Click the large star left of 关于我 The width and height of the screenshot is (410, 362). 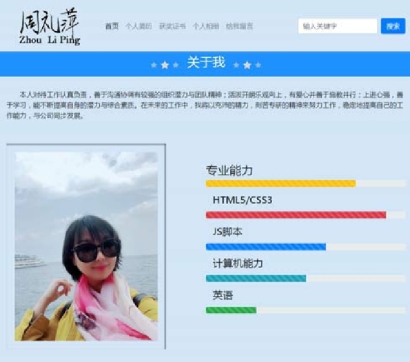(x=165, y=65)
